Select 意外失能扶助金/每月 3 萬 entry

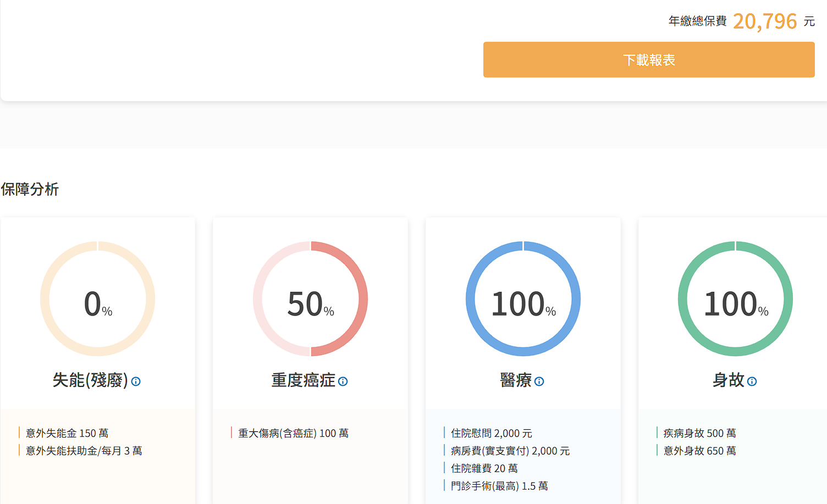[x=84, y=451]
